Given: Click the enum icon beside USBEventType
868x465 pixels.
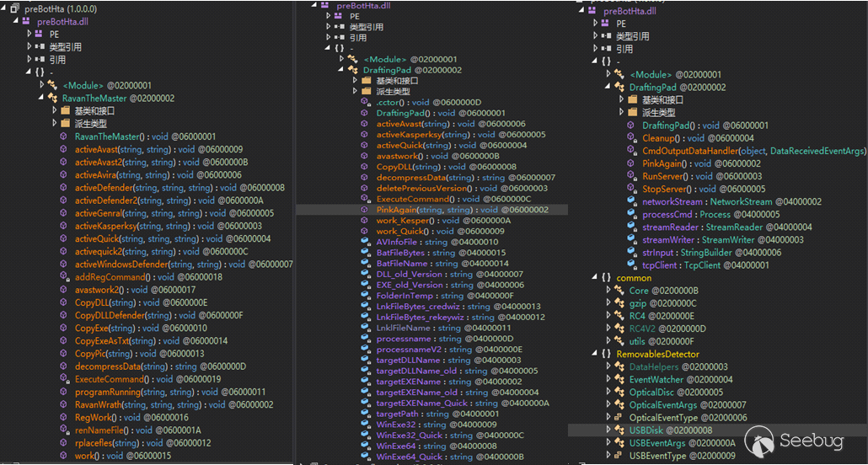Looking at the screenshot, I should (x=618, y=456).
